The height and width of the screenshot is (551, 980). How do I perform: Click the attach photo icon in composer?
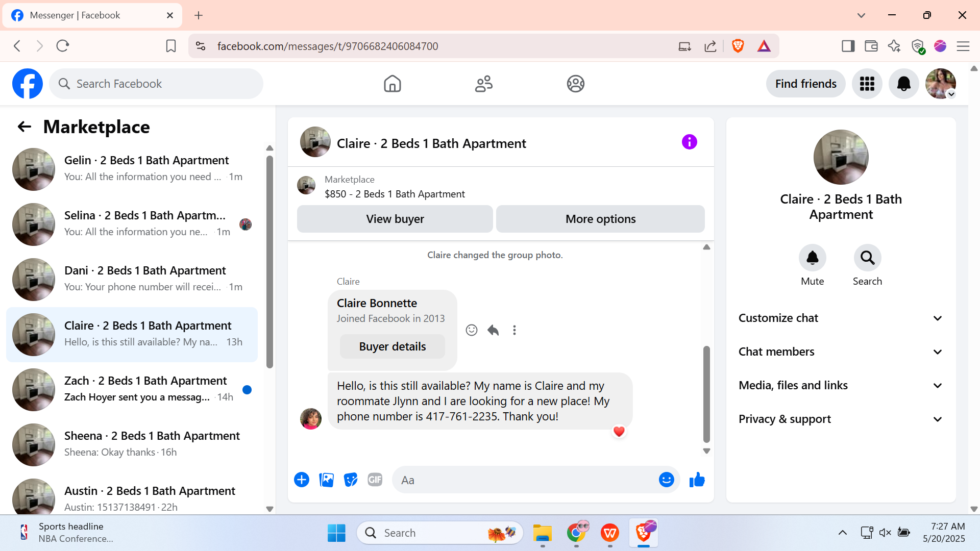coord(326,480)
